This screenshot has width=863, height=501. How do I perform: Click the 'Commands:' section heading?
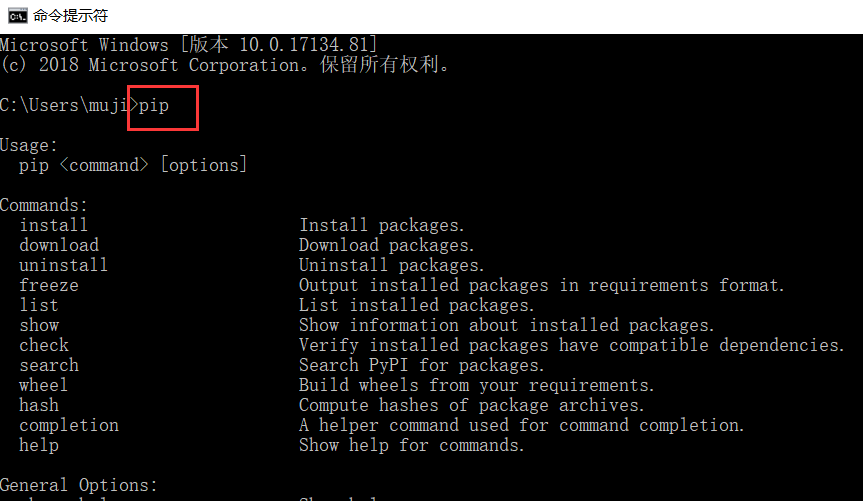pyautogui.click(x=45, y=205)
